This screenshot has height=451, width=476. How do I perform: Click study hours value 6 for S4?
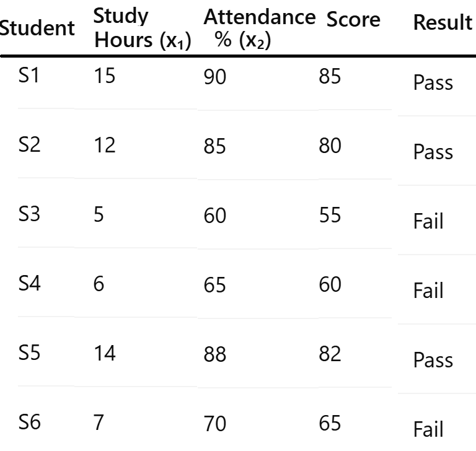tap(99, 284)
